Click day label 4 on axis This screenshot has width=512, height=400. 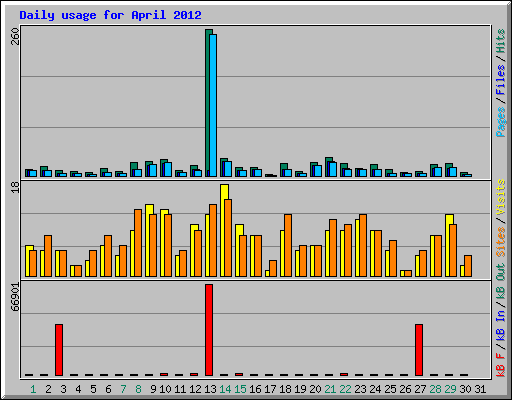coord(78,389)
